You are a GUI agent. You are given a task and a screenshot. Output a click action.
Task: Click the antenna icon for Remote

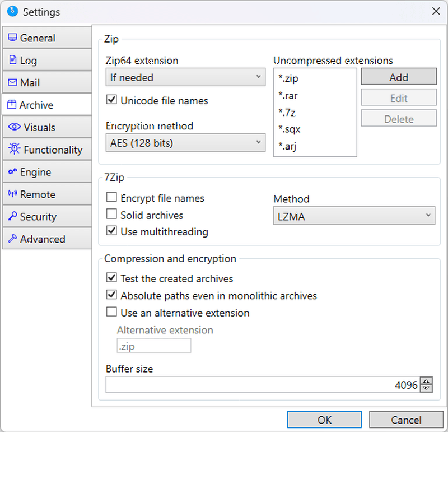point(12,193)
